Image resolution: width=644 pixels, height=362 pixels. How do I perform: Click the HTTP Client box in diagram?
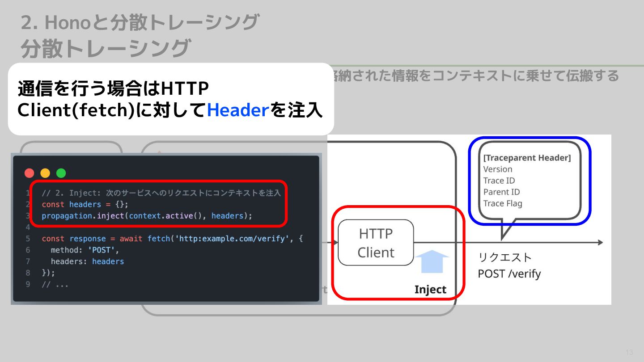376,243
